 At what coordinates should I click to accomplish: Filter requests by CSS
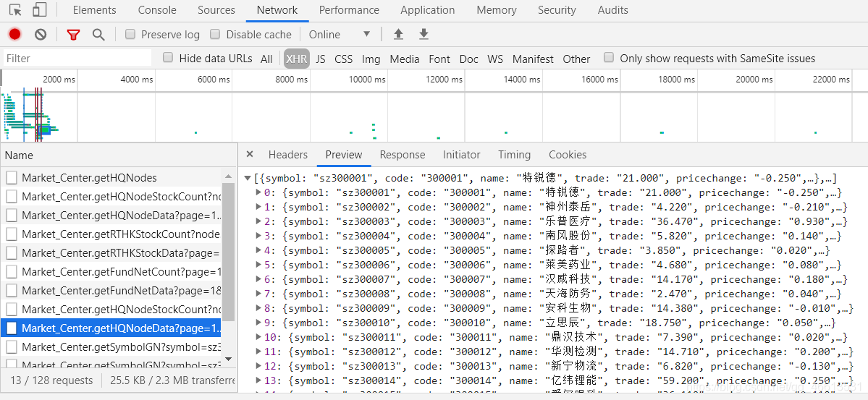[344, 59]
